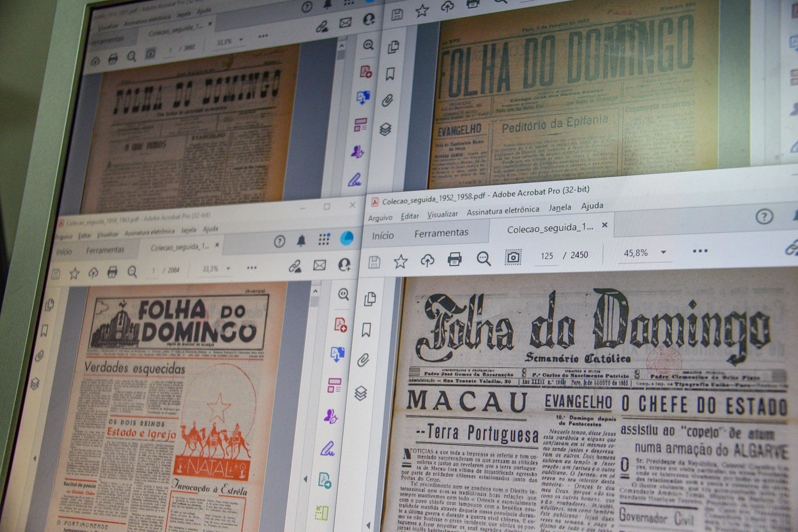Select snapshot camera tool in 1952_1958 window
Image resolution: width=798 pixels, height=532 pixels.
pyautogui.click(x=513, y=257)
